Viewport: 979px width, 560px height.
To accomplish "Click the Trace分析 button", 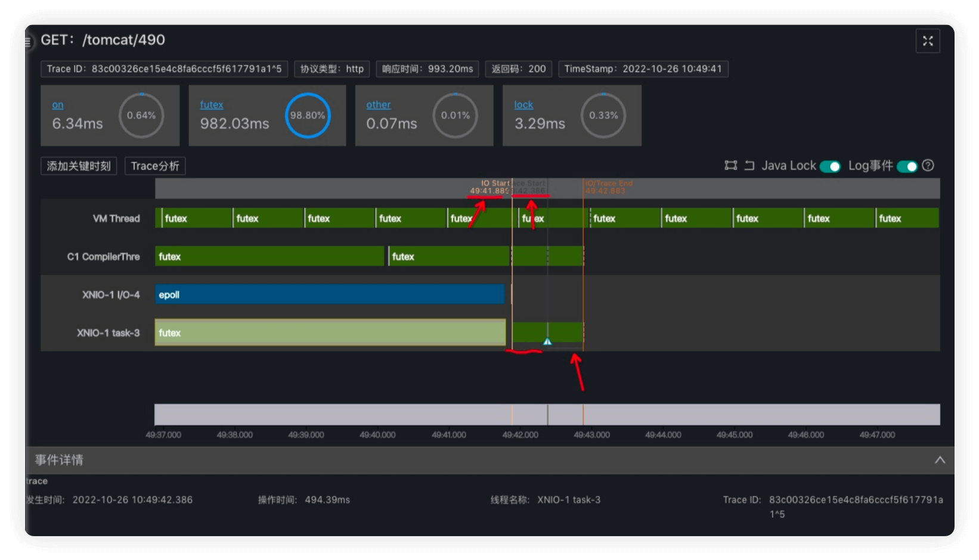I will point(155,166).
